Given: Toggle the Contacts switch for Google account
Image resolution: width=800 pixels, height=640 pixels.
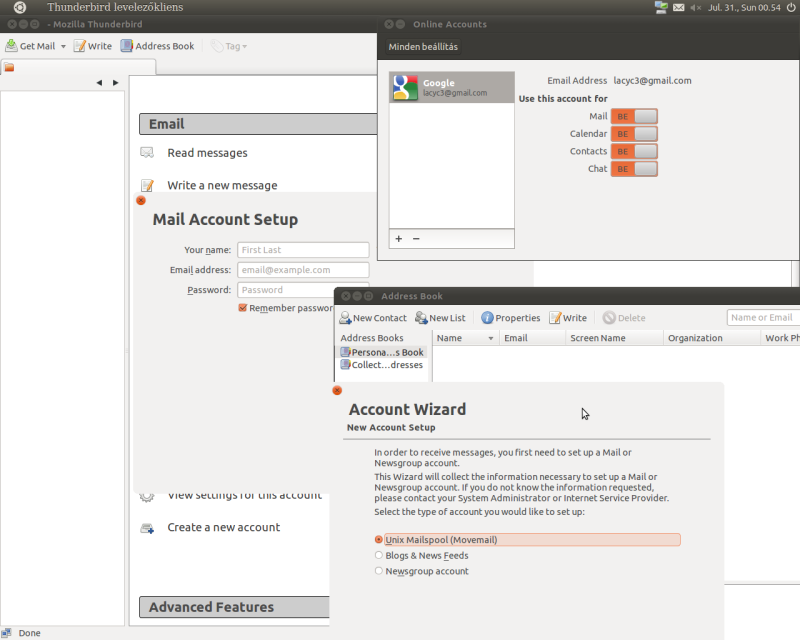Looking at the screenshot, I should tap(634, 151).
